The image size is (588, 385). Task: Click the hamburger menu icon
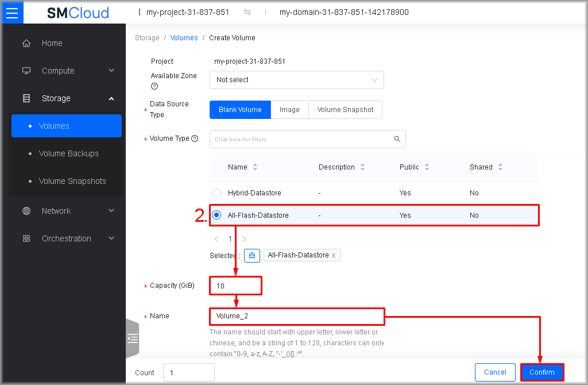click(12, 12)
